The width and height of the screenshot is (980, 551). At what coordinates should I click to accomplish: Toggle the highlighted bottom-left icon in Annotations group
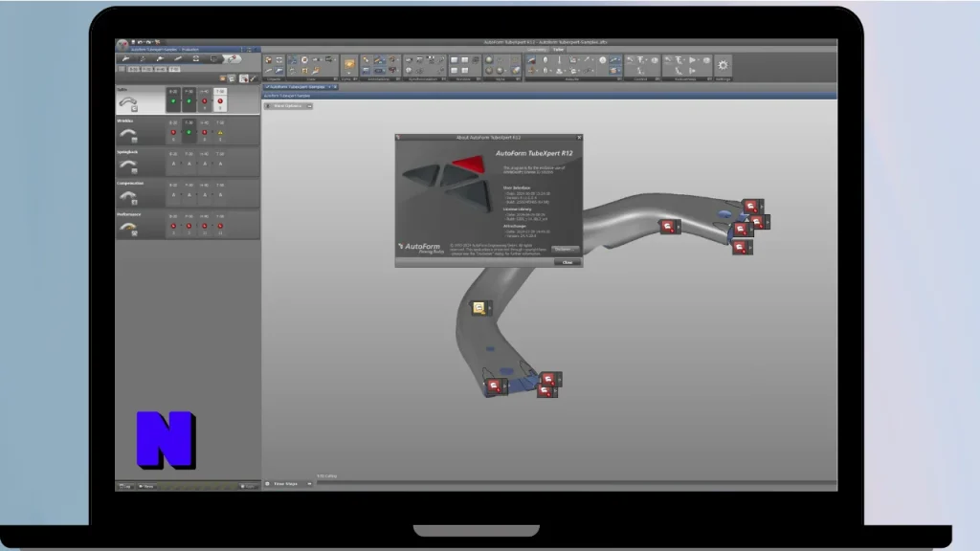pyautogui.click(x=366, y=71)
